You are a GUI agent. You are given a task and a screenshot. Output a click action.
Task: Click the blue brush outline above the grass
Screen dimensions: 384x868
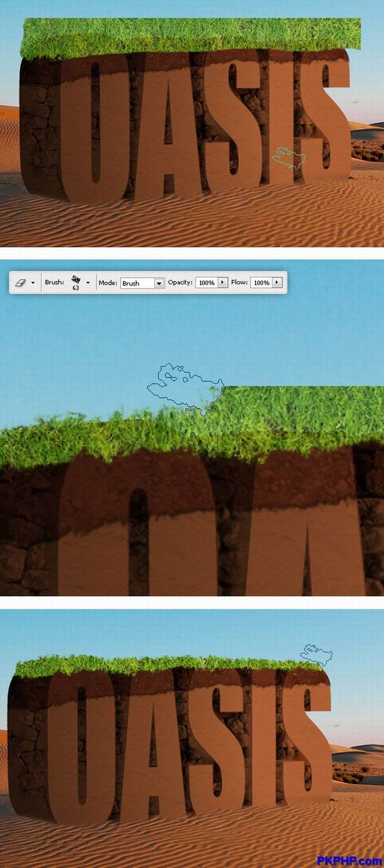pos(184,389)
